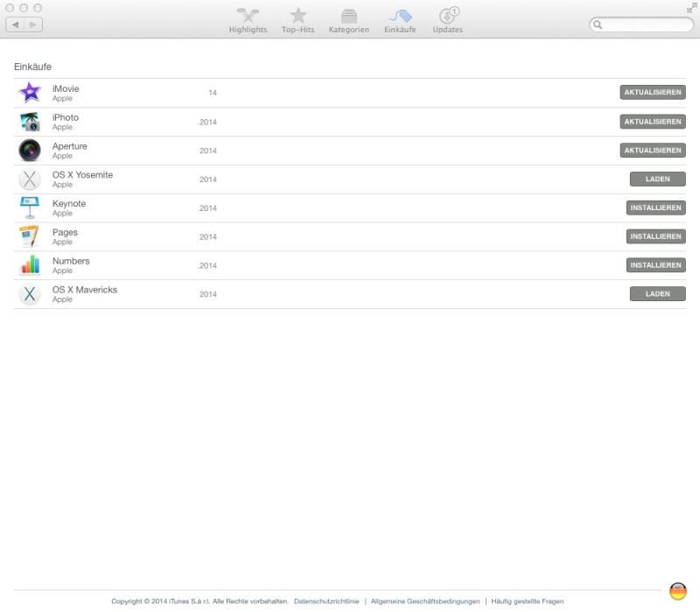Image resolution: width=700 pixels, height=612 pixels.
Task: Open the OS X Yosemite title
Action: click(x=82, y=175)
